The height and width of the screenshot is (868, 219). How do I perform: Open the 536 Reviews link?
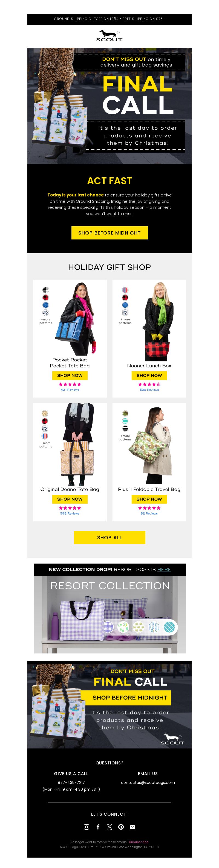tap(149, 390)
